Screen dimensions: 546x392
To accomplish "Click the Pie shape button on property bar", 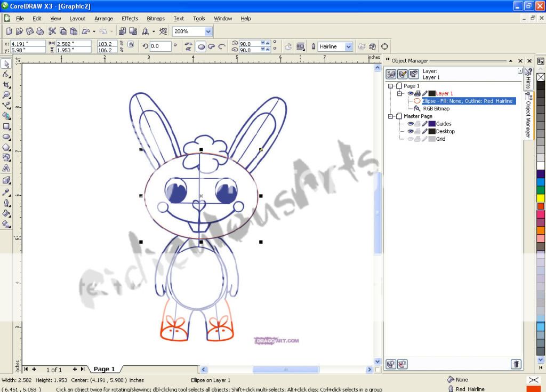I will click(x=211, y=46).
